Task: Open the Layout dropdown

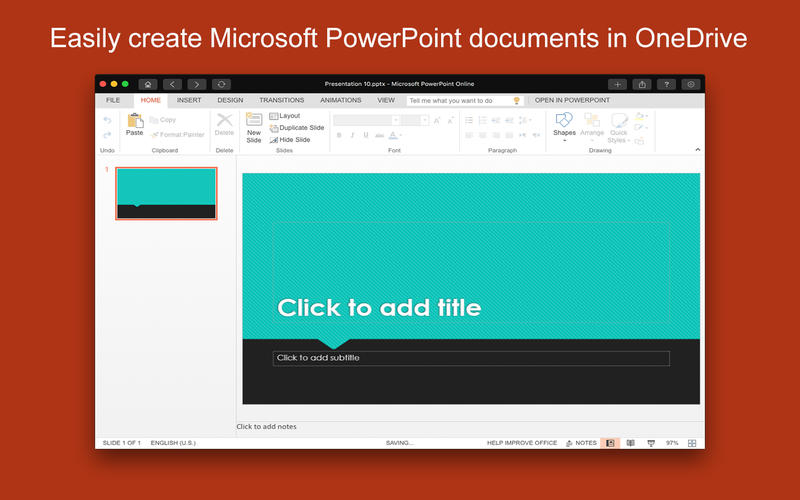Action: pyautogui.click(x=285, y=116)
